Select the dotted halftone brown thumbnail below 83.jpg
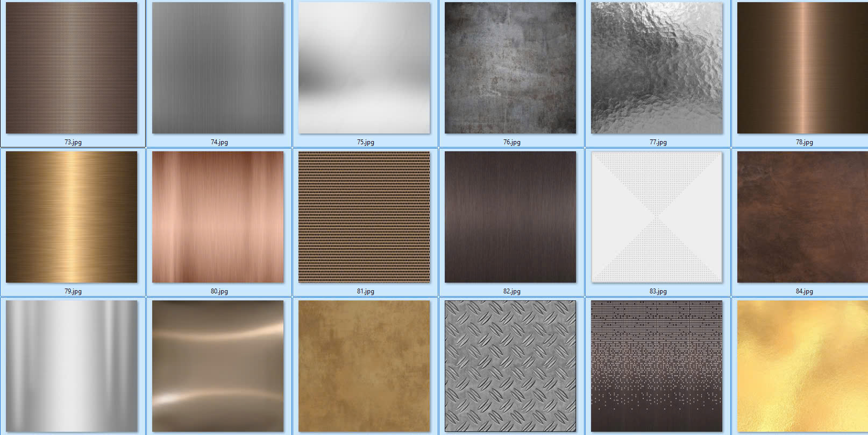868x435 pixels. (657, 366)
